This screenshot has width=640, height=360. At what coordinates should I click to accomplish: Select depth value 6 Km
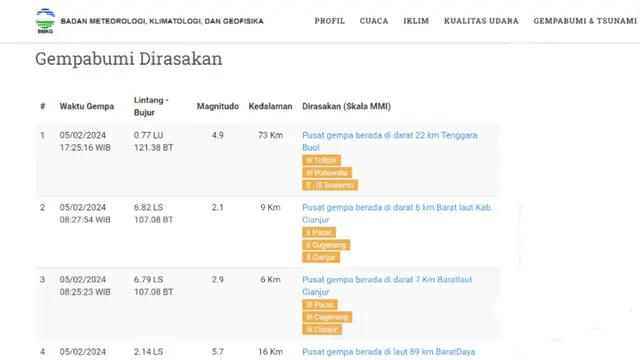270,280
